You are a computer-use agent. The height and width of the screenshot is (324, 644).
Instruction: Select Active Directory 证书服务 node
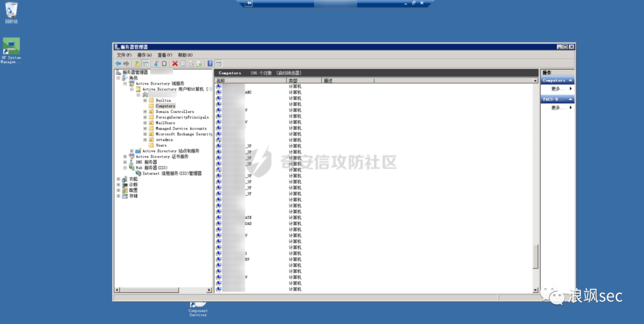pyautogui.click(x=162, y=157)
